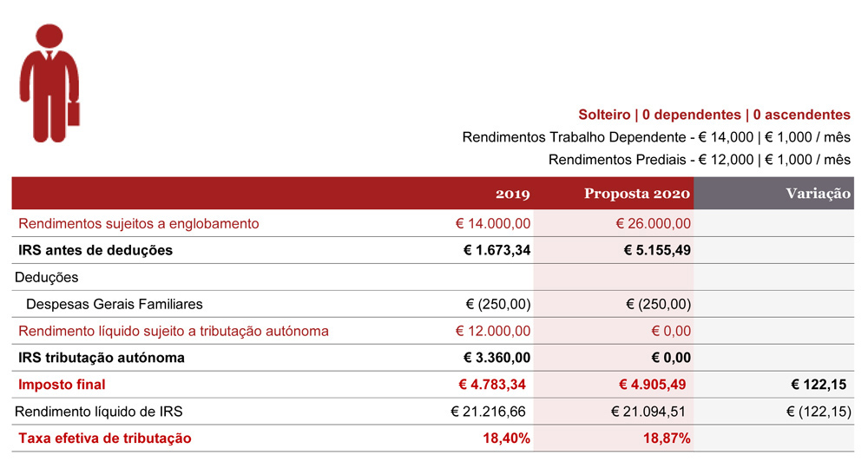Click the red businessman with briefcase icon
This screenshot has height=475, width=868.
coord(49,83)
